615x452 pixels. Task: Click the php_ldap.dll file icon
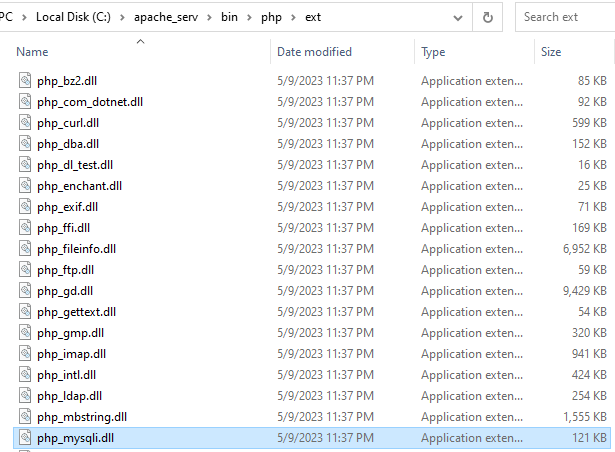(x=25, y=395)
